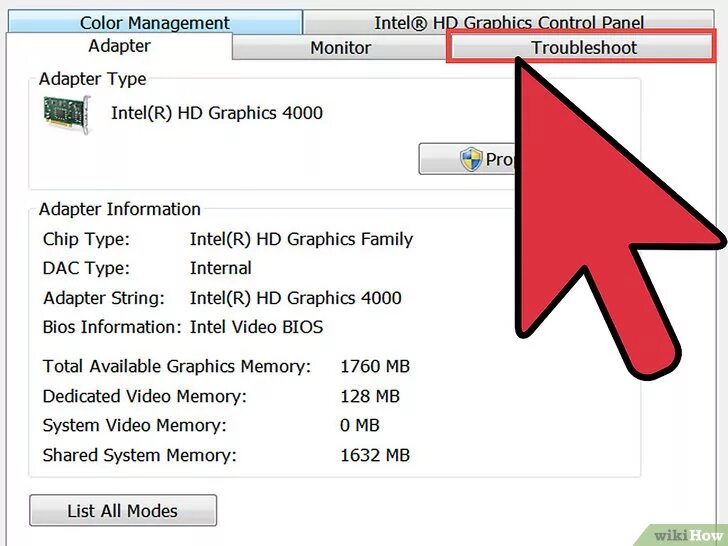Click the Chip Type value Intel(R) HD Graphics Family

tap(301, 239)
